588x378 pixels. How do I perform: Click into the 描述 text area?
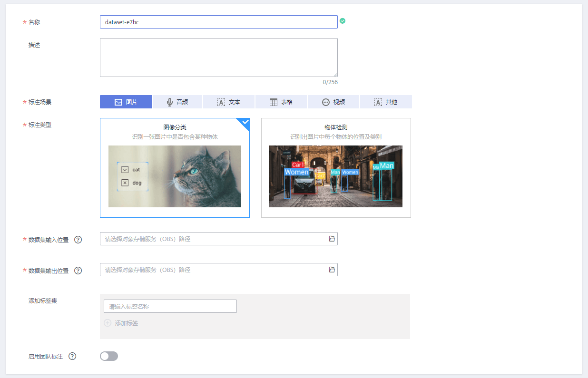click(x=219, y=58)
